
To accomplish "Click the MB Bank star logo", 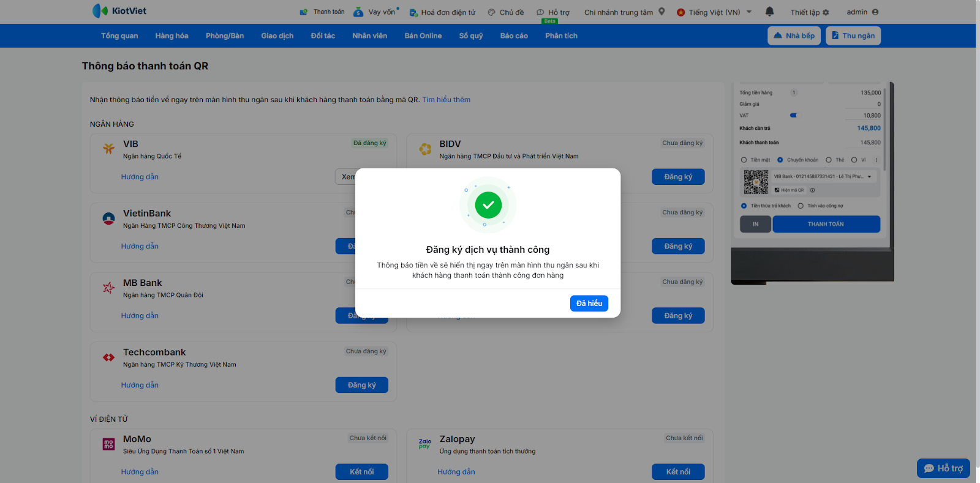I will (x=109, y=288).
